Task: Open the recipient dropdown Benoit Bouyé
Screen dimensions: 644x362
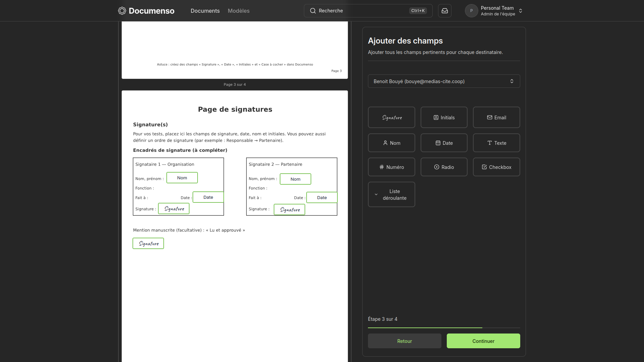Action: tap(444, 81)
